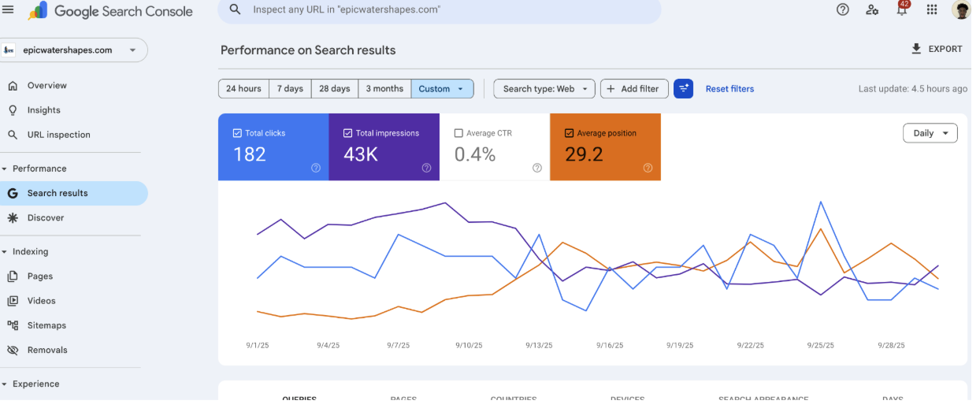Select the 7 days range tab
The width and height of the screenshot is (980, 408).
point(290,89)
